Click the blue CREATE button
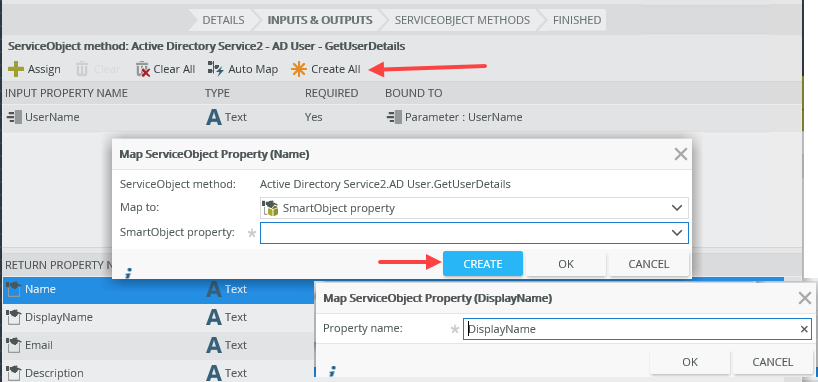The height and width of the screenshot is (382, 818). click(483, 264)
